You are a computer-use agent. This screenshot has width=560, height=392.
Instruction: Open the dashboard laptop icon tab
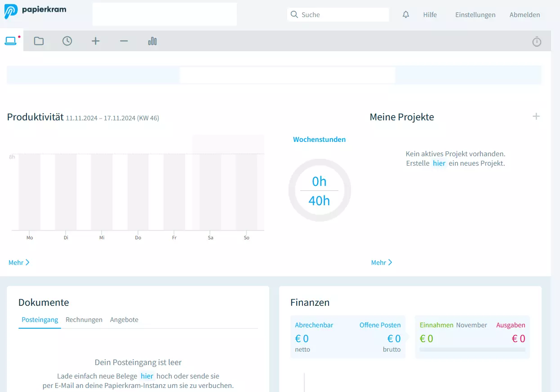pos(10,41)
